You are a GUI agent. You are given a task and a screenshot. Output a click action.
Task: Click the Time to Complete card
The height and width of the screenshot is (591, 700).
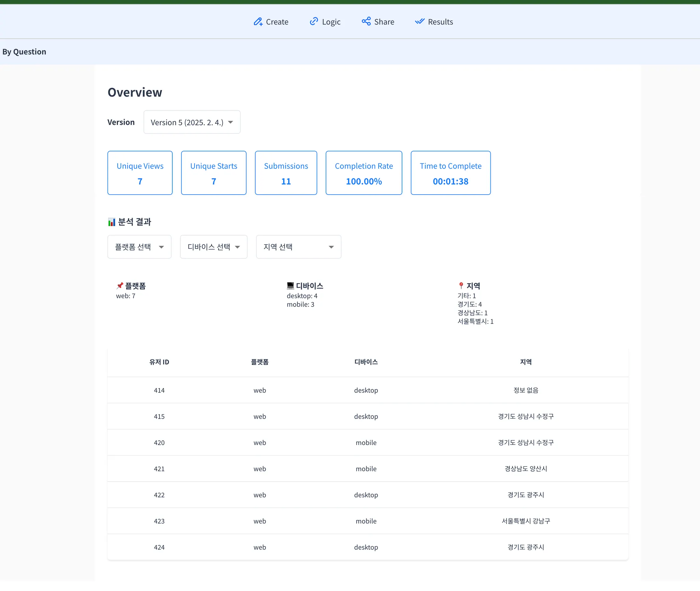coord(450,173)
